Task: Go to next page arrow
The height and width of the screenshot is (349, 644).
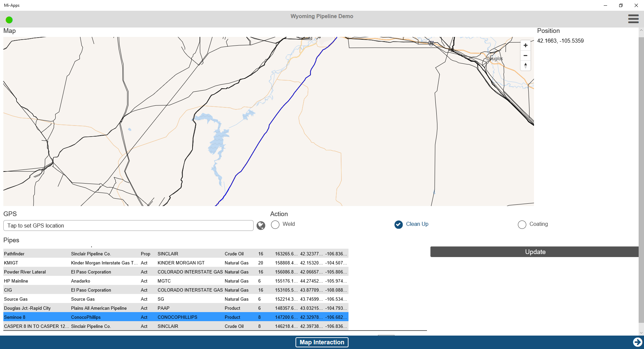Action: pos(638,342)
